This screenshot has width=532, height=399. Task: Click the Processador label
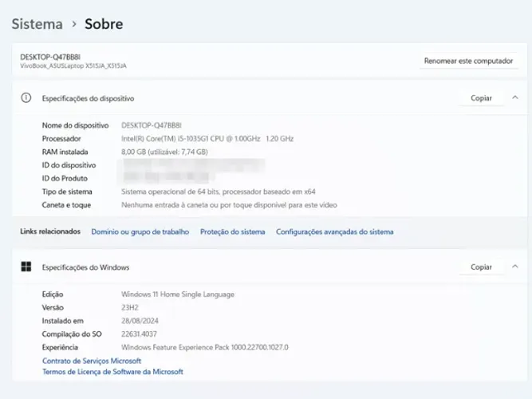[61, 139]
